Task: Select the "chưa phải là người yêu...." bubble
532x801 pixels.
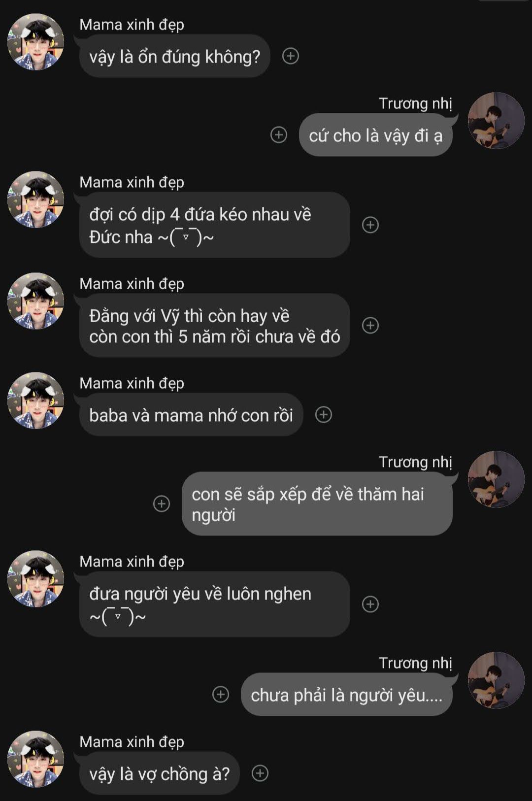Action: (x=346, y=695)
